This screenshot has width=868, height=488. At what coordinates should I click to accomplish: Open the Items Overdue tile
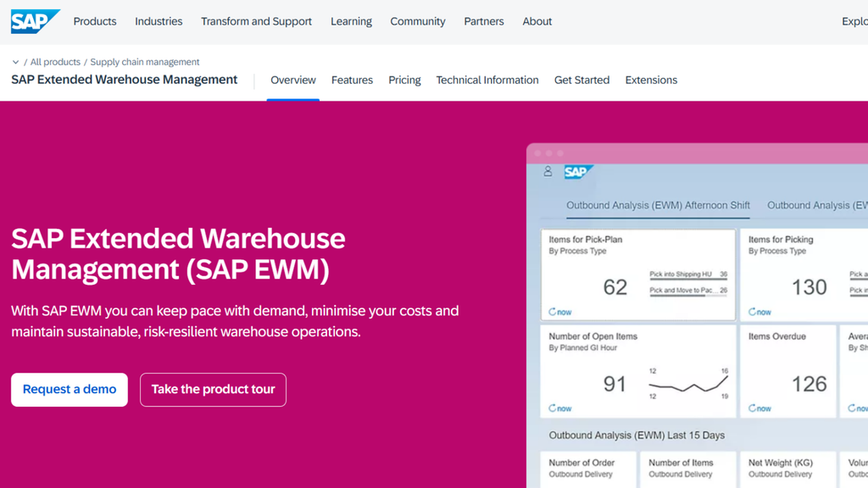pyautogui.click(x=787, y=371)
